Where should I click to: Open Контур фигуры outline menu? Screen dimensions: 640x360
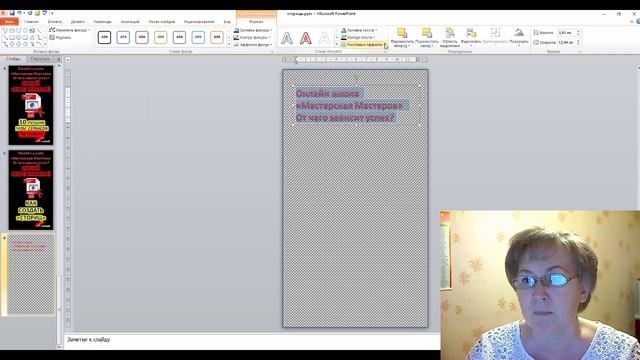pos(253,38)
